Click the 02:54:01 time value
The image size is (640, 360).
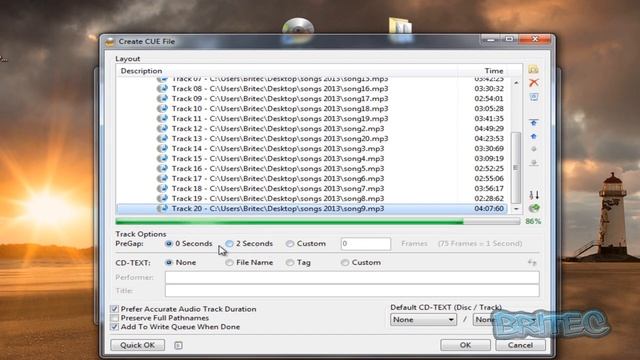[489, 99]
